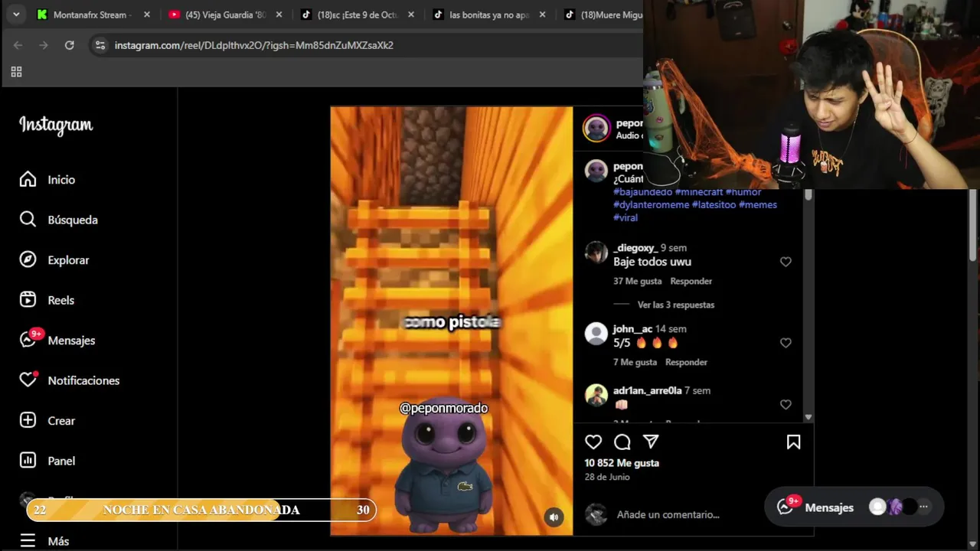This screenshot has width=980, height=551.
Task: Open the #humor hashtag
Action: click(743, 192)
